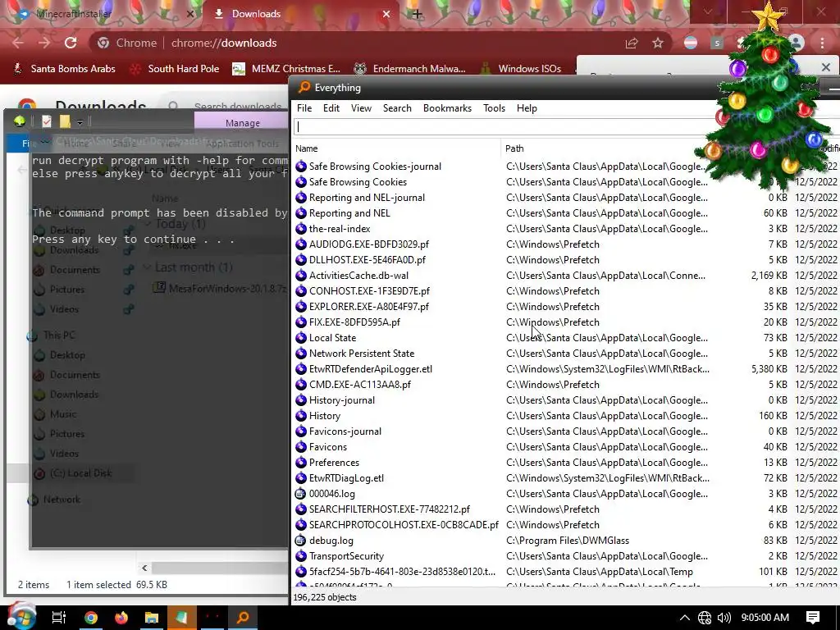Viewport: 840px width, 630px height.
Task: Click the 196,225 objects status text
Action: [x=325, y=597]
